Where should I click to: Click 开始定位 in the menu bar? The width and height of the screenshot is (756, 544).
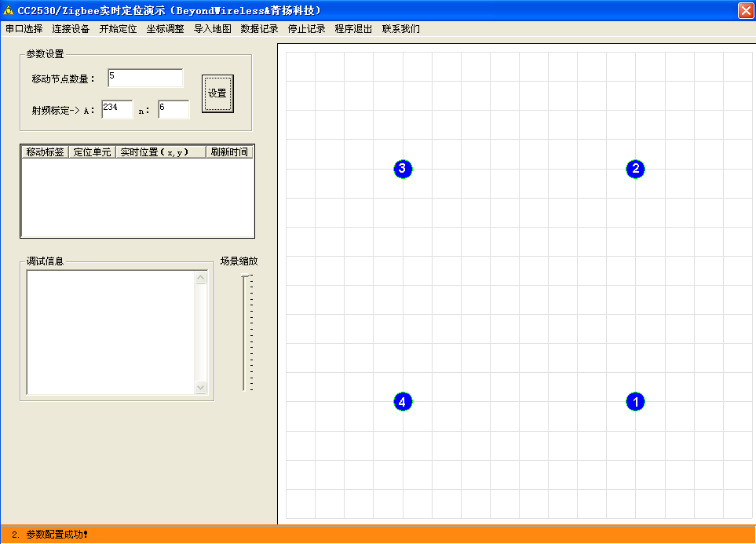[118, 29]
